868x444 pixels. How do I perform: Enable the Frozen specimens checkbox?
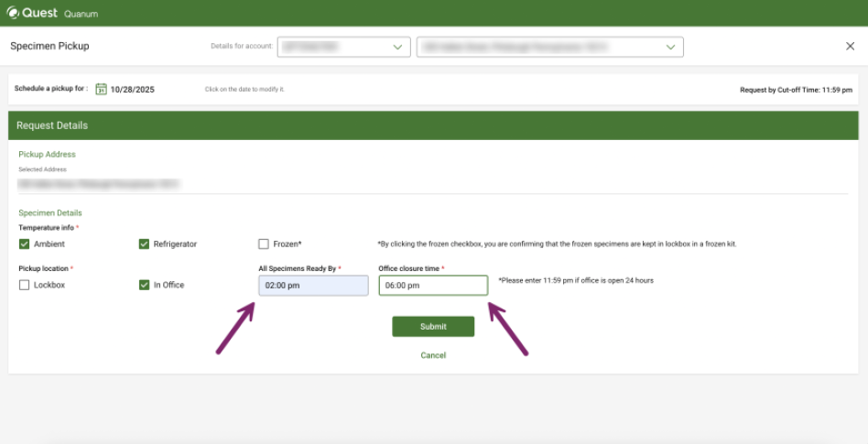click(264, 244)
